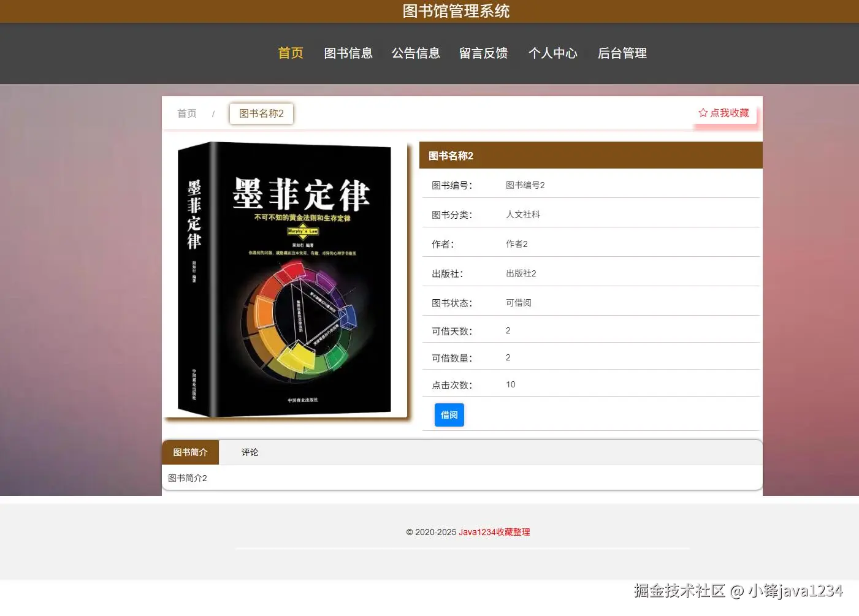This screenshot has width=859, height=616.
Task: Click the 作者2 value
Action: 517,244
